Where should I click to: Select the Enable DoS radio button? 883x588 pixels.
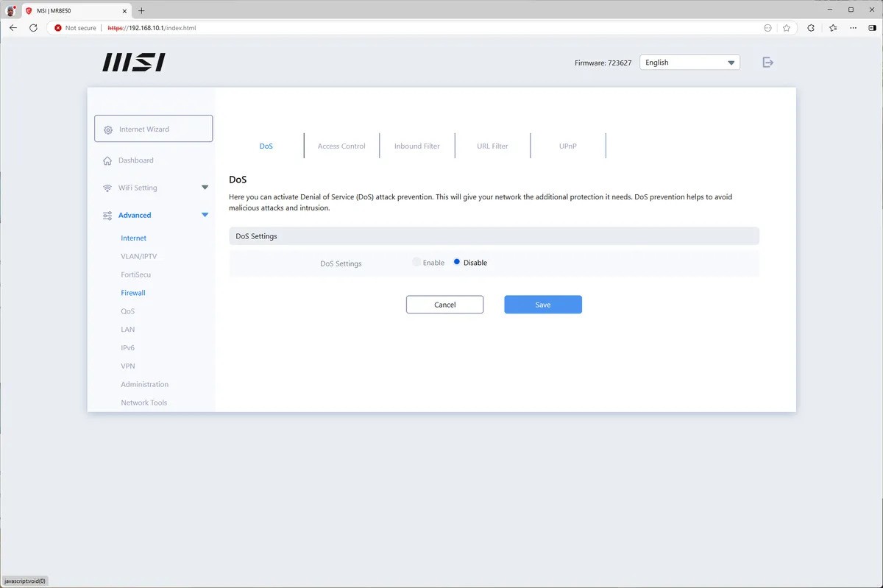416,262
